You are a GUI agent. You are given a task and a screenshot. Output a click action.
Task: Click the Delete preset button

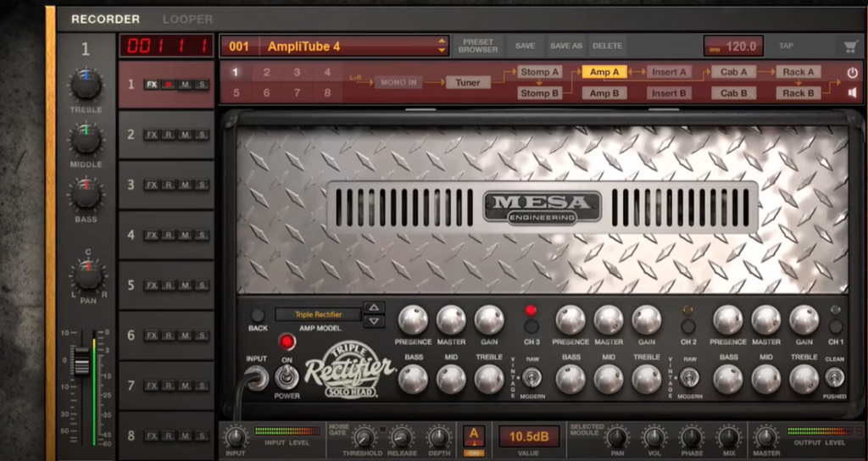pyautogui.click(x=607, y=46)
